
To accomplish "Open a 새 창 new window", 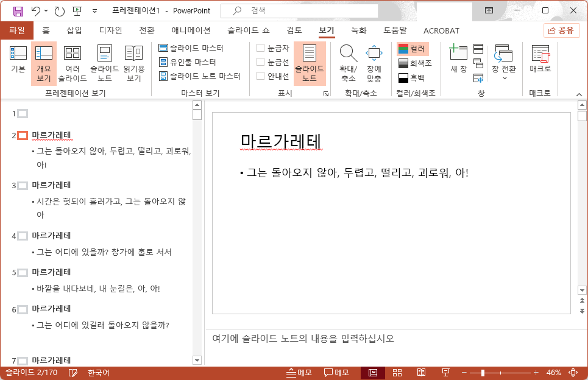I will [x=458, y=59].
